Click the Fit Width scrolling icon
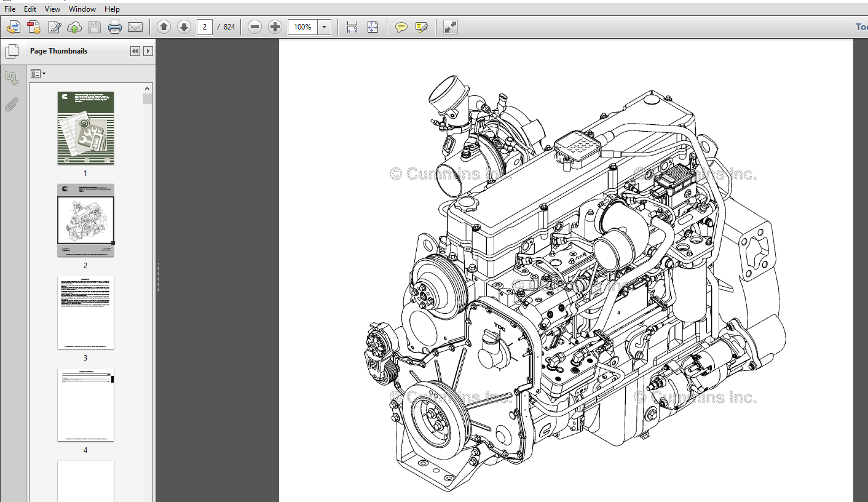 click(352, 27)
